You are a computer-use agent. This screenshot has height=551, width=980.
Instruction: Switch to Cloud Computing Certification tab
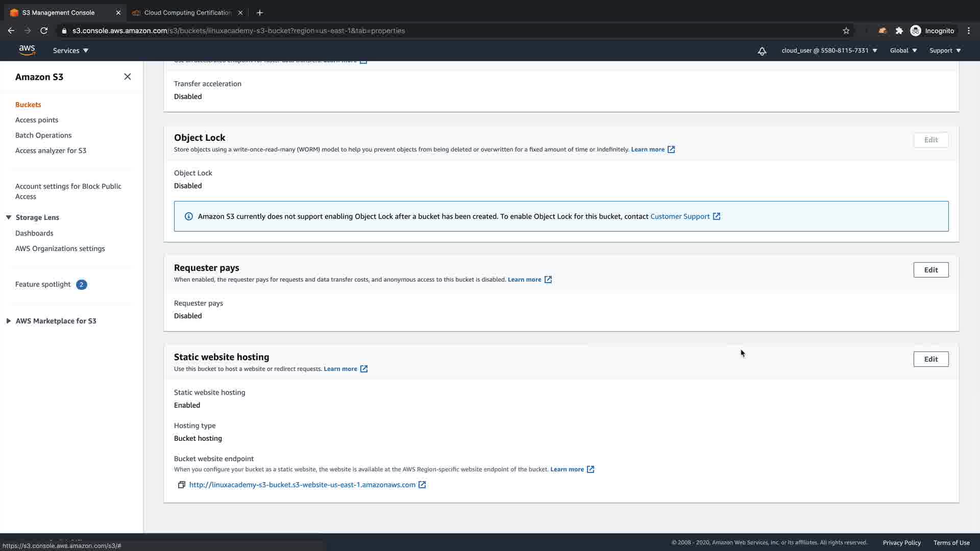point(187,12)
